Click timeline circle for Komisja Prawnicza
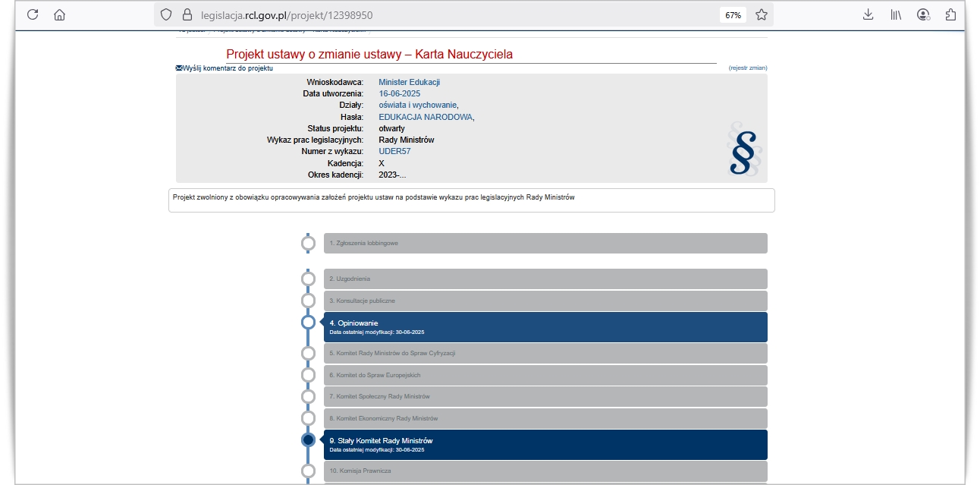The height and width of the screenshot is (485, 980). [308, 471]
